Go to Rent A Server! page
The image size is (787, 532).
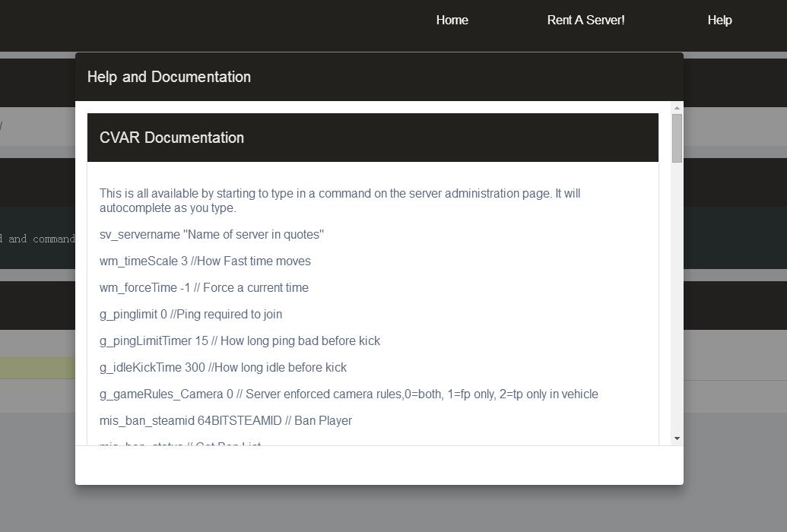click(585, 21)
